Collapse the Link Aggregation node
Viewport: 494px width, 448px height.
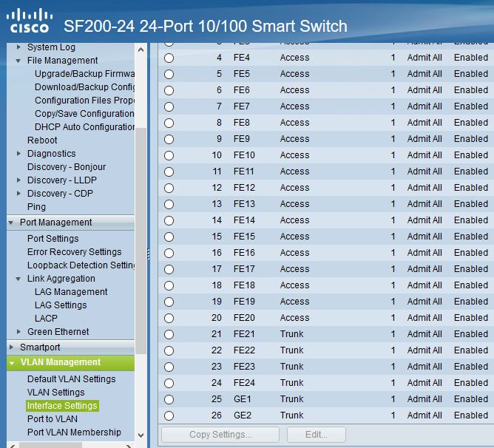[18, 279]
